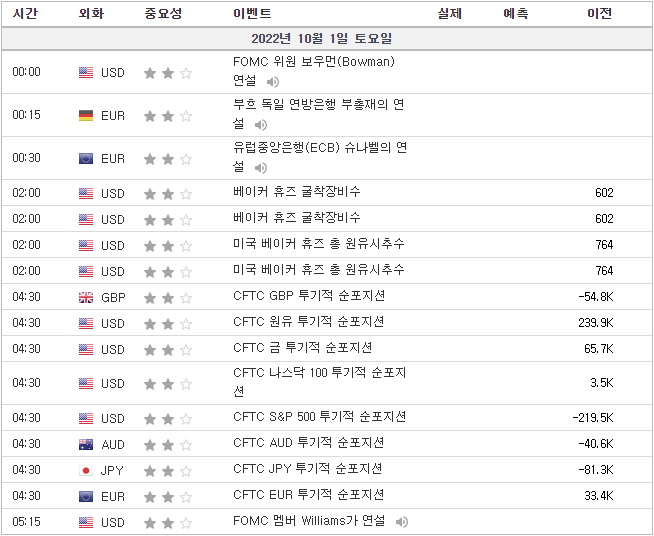Screen dimensions: 654x536
Task: Click US flag in 00:00 Bowman row
Action: pos(86,73)
